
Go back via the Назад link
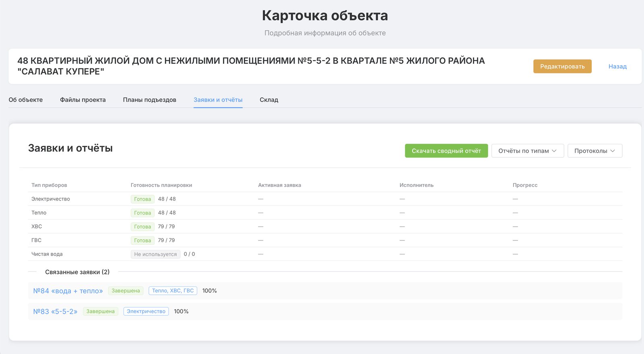pyautogui.click(x=617, y=66)
